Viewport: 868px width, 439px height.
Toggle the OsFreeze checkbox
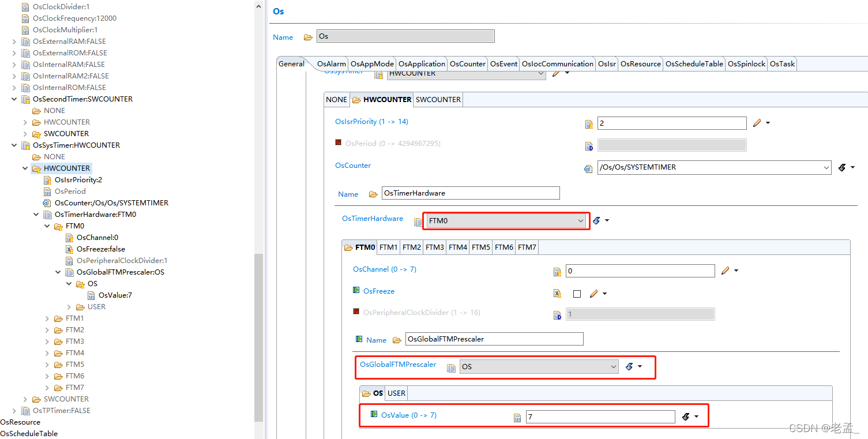tap(577, 294)
